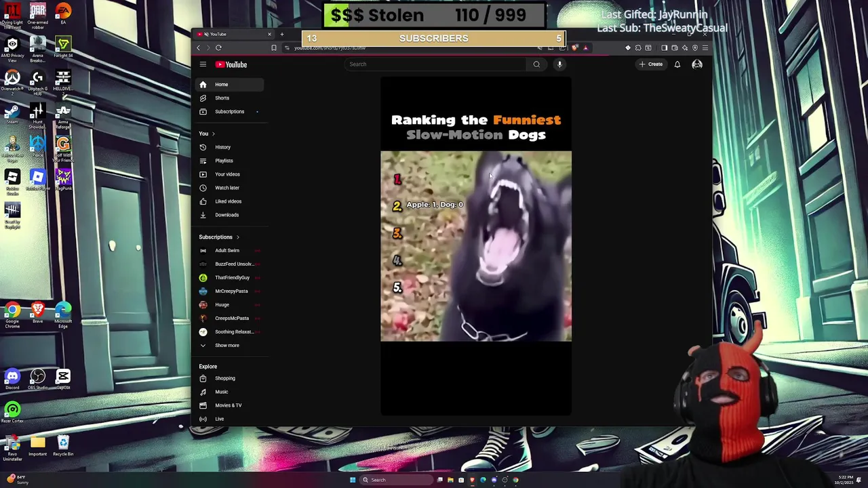This screenshot has width=868, height=488.
Task: Expand the Subscriptions section chevron
Action: click(x=237, y=237)
